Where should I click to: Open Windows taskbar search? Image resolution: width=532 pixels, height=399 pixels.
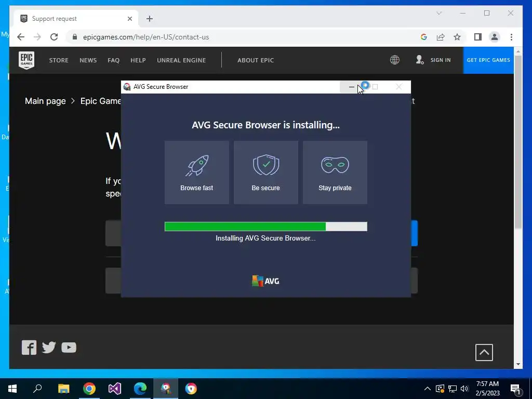[37, 389]
